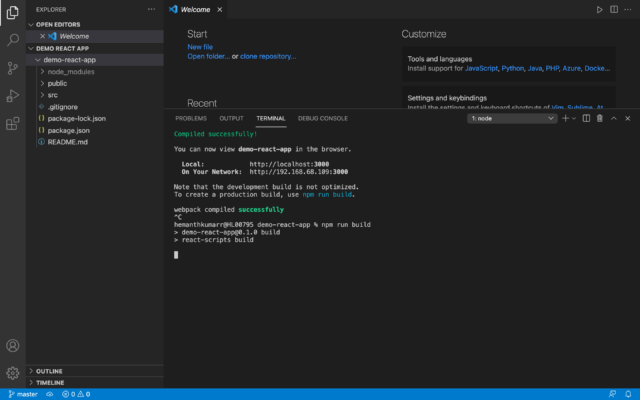This screenshot has height=400, width=640.
Task: Switch to the Debug Console tab
Action: click(x=323, y=118)
